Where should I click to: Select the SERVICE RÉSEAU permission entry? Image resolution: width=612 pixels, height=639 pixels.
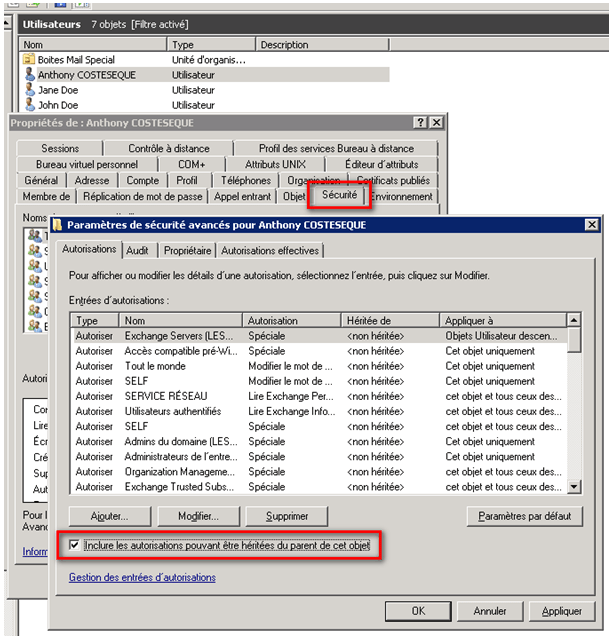point(160,396)
